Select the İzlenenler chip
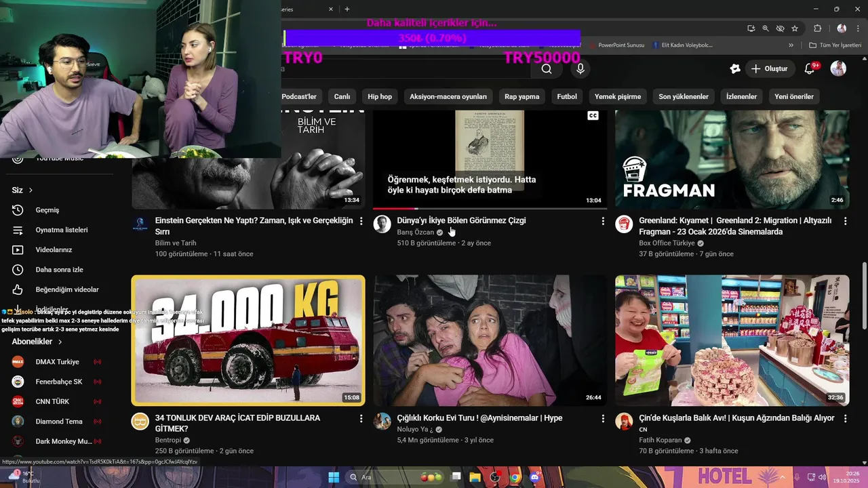 [741, 97]
